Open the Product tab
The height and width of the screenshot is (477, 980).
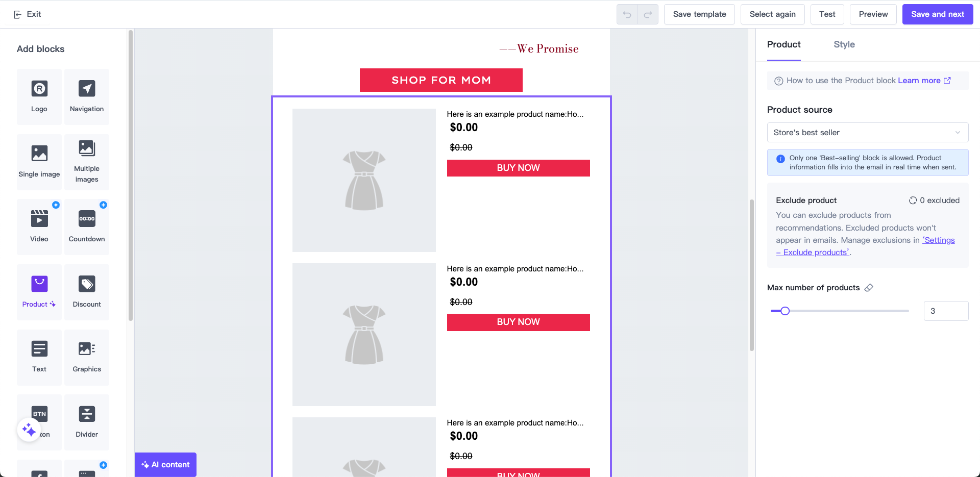[783, 44]
